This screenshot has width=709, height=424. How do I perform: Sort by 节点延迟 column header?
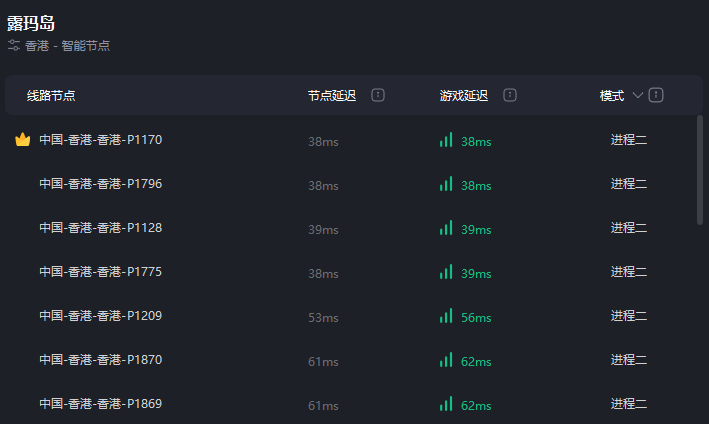coord(331,95)
